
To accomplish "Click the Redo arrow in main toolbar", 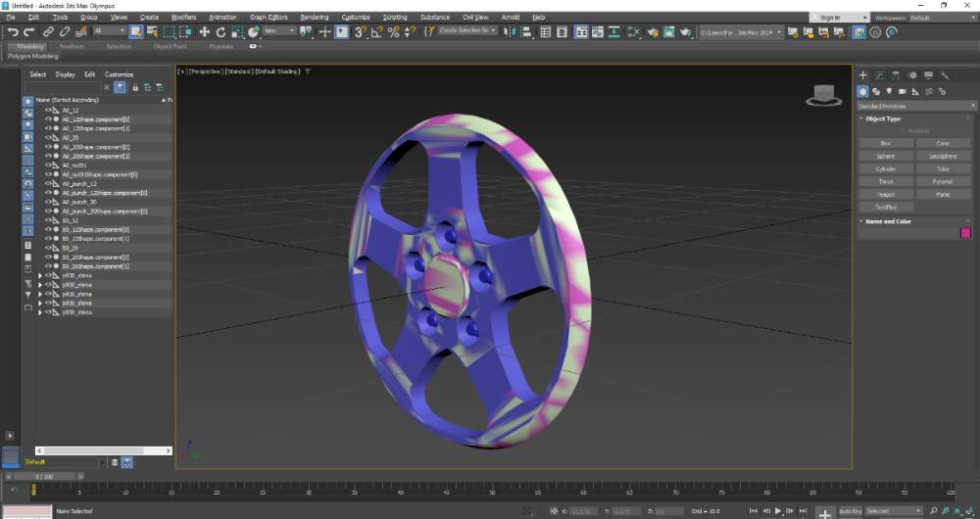I will pos(28,32).
